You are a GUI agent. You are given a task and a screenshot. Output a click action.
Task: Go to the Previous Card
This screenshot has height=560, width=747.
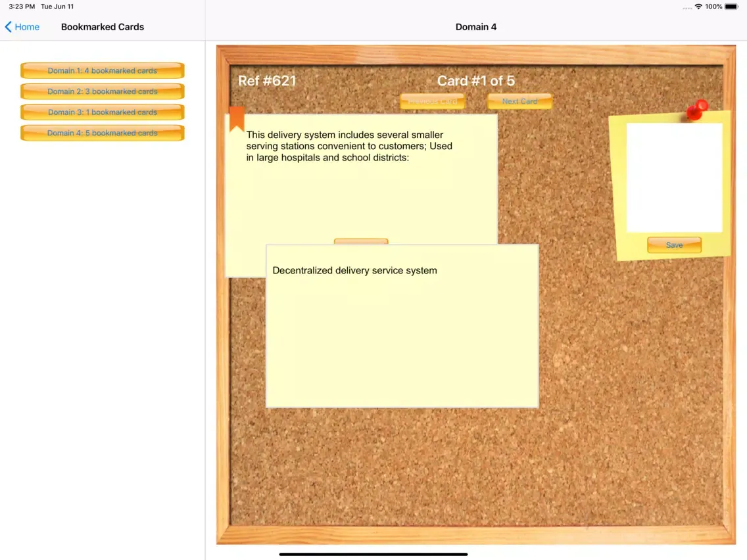433,101
